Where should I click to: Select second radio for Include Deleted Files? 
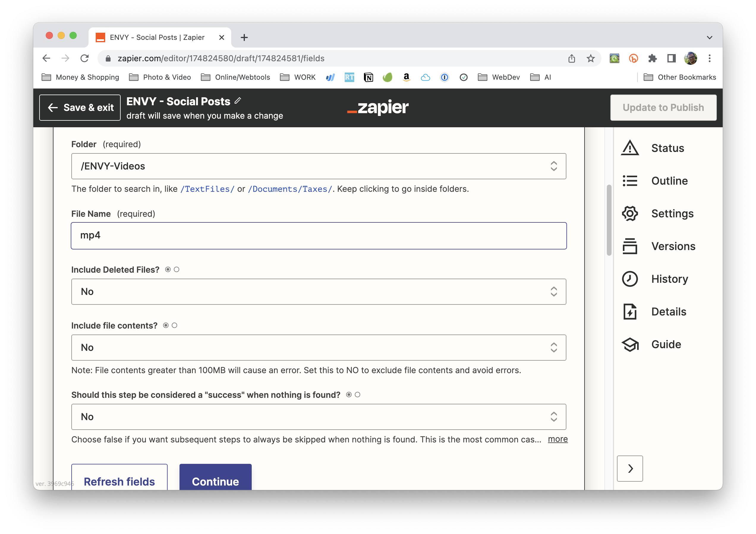click(x=177, y=269)
